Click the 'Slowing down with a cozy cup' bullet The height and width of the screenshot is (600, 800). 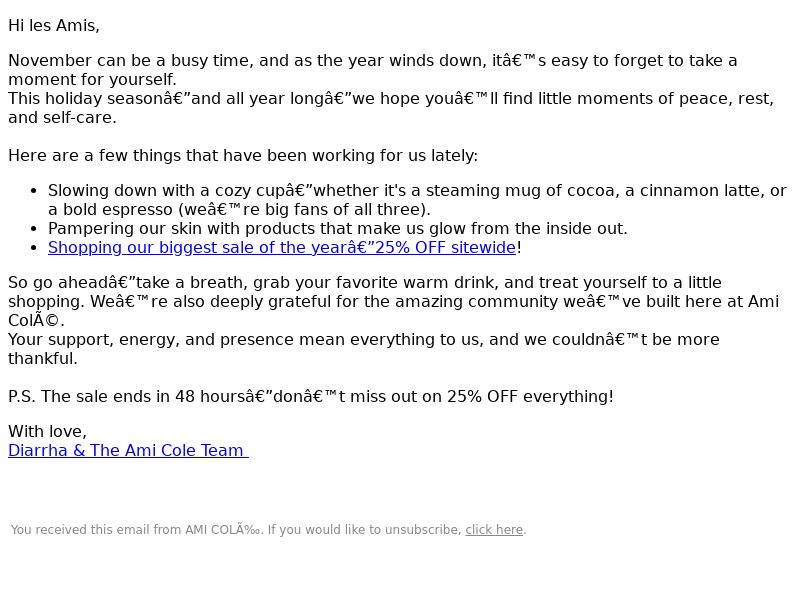point(417,191)
